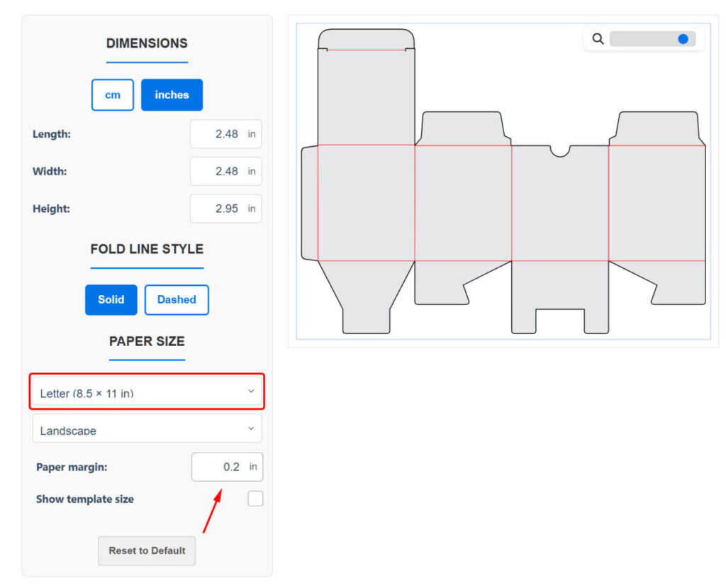Click the Paper margin input field
The width and height of the screenshot is (726, 588).
[x=219, y=467]
